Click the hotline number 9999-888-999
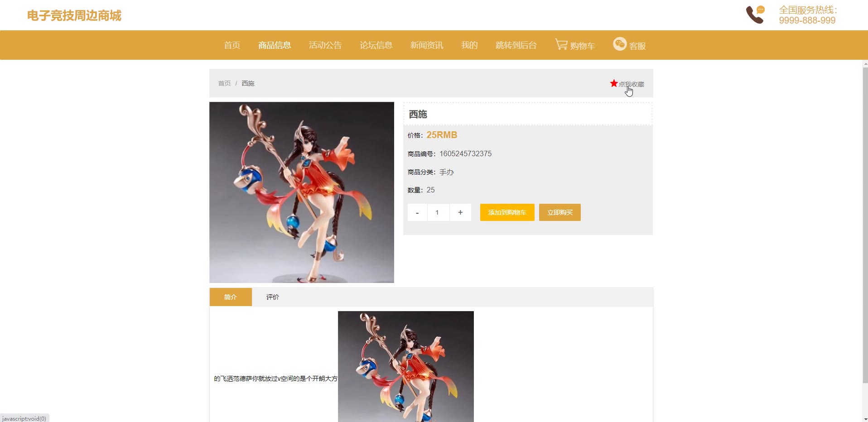This screenshot has height=422, width=868. tap(807, 20)
